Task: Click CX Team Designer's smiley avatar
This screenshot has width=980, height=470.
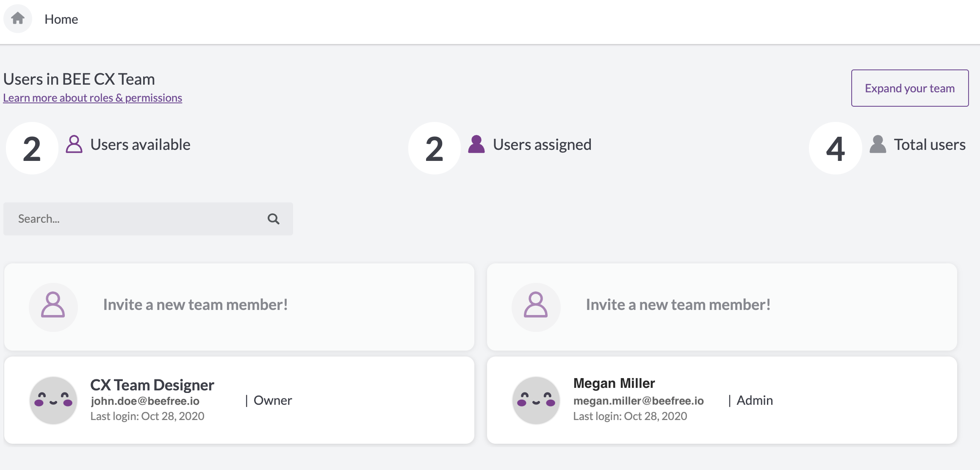Action: [53, 400]
